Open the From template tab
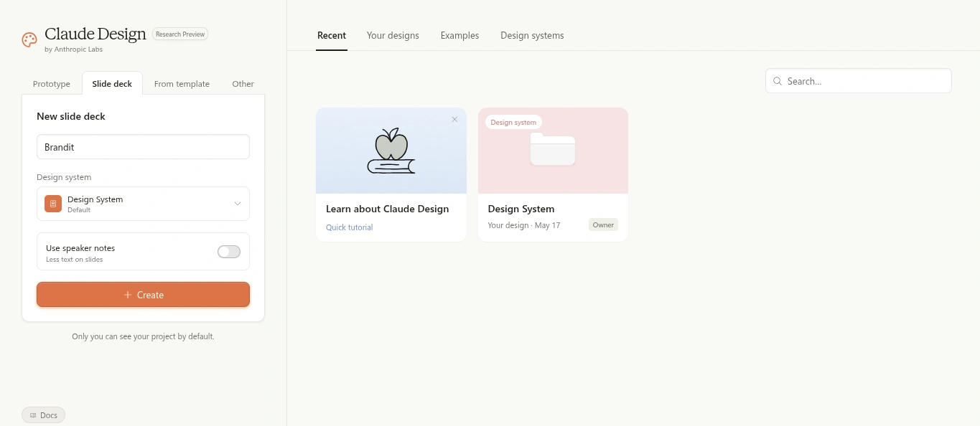Screen dimensions: 980x426 182,84
